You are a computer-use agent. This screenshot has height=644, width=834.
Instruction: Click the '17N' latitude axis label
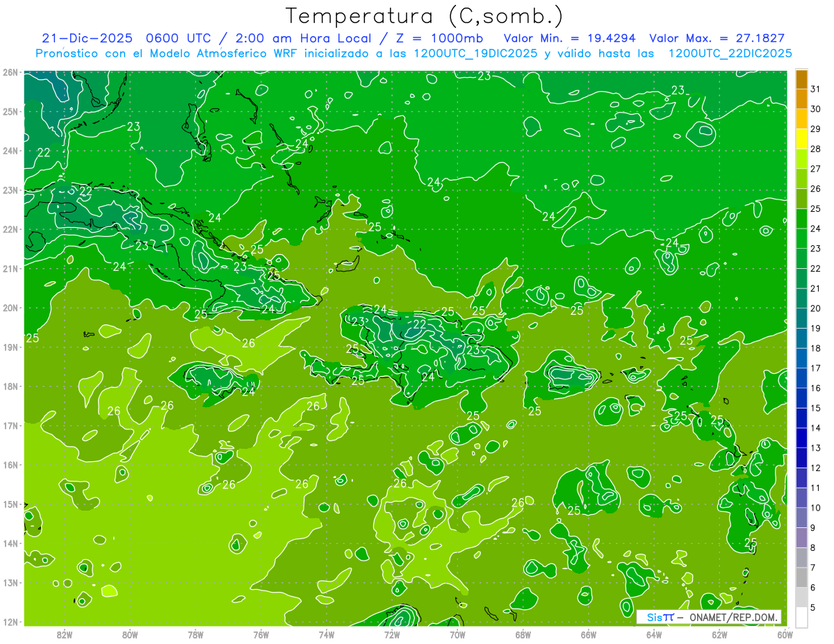(10, 425)
